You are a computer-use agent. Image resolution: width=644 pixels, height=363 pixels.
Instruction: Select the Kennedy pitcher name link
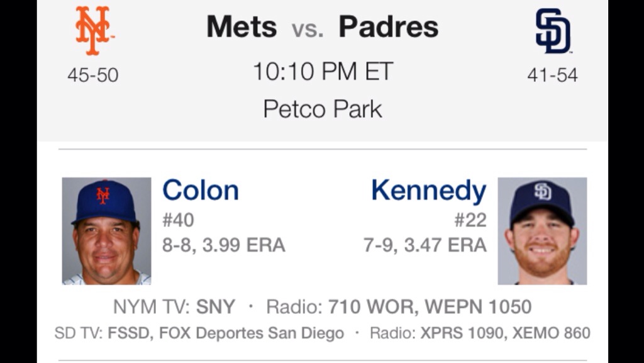click(428, 190)
